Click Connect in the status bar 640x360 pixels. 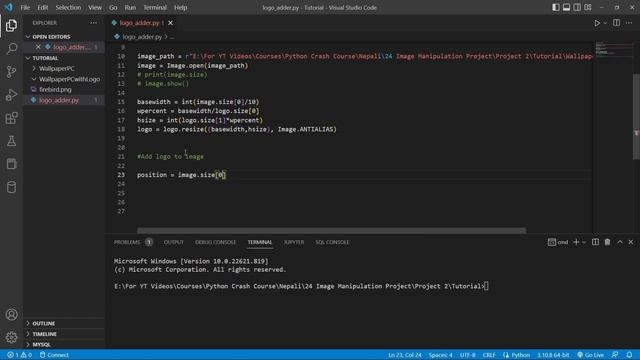pyautogui.click(x=54, y=355)
